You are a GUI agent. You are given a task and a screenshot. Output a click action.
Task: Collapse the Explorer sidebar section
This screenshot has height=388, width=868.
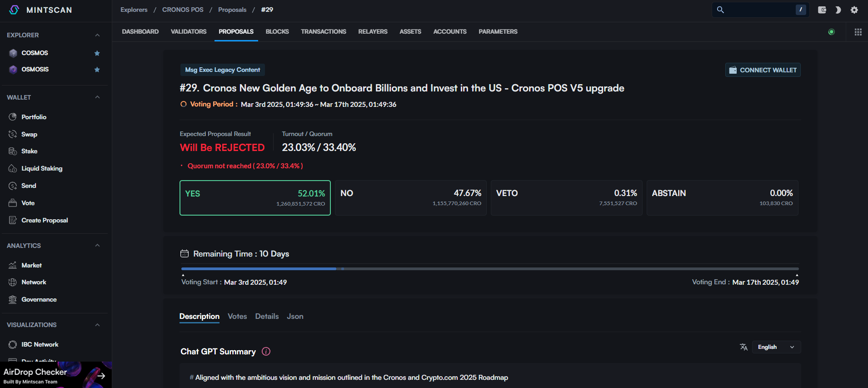pyautogui.click(x=97, y=35)
